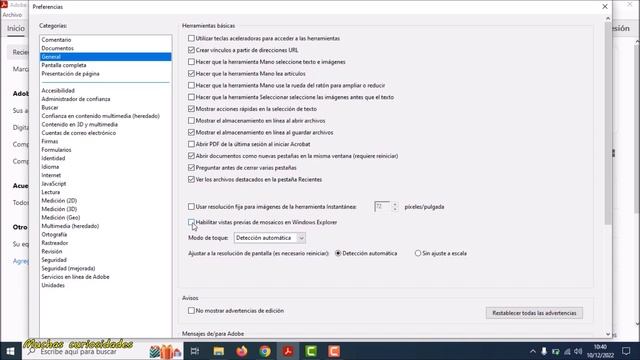
Task: Enable Mostrar almacenamiento en línea al abrir archivos
Action: tap(191, 121)
